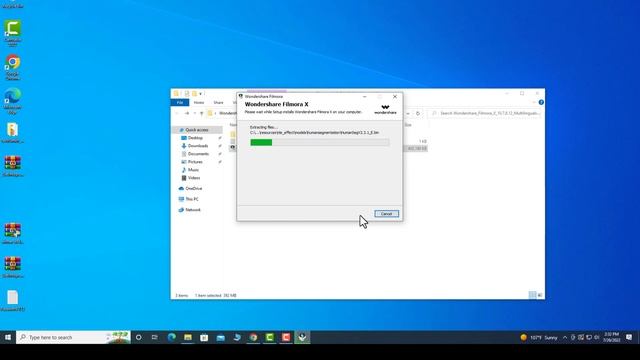The image size is (640, 360).
Task: Open Documents in Explorer navigation pane
Action: point(198,154)
